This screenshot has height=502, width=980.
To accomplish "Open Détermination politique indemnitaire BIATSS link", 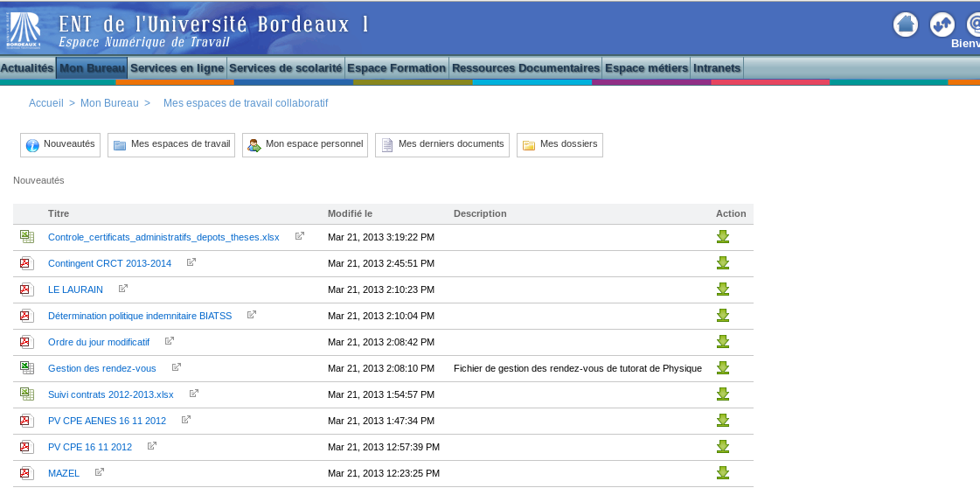I will (140, 316).
